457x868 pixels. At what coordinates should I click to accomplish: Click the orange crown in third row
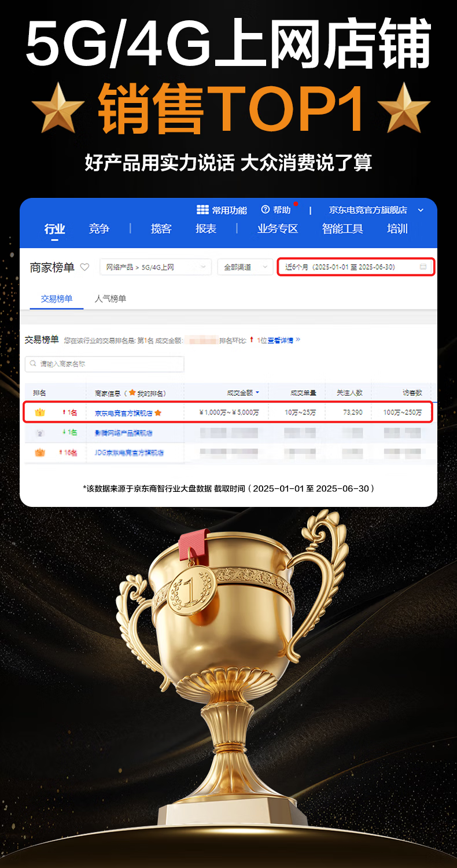tap(40, 453)
